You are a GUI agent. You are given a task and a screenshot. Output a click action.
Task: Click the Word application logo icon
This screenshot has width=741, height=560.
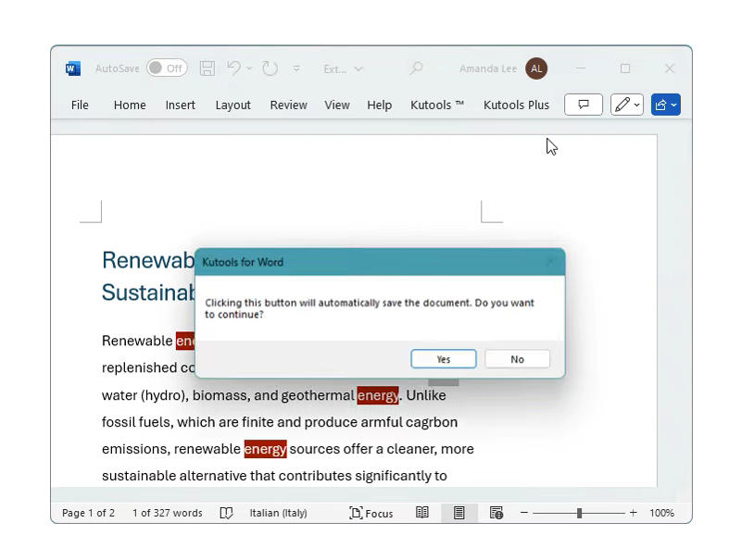click(x=73, y=68)
